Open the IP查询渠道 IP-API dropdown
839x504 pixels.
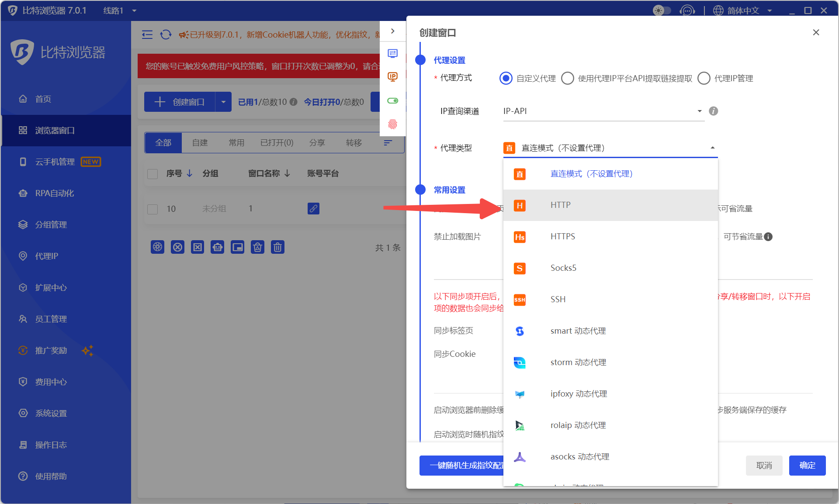[603, 111]
